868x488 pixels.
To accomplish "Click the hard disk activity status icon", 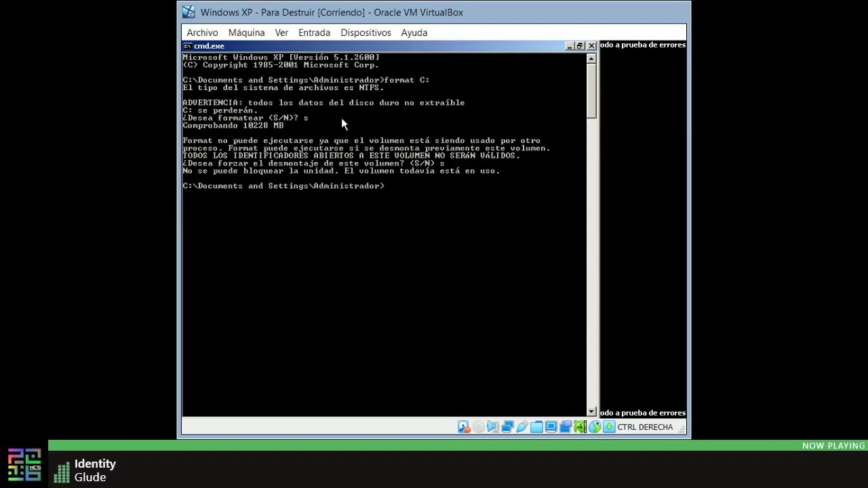I will (464, 427).
